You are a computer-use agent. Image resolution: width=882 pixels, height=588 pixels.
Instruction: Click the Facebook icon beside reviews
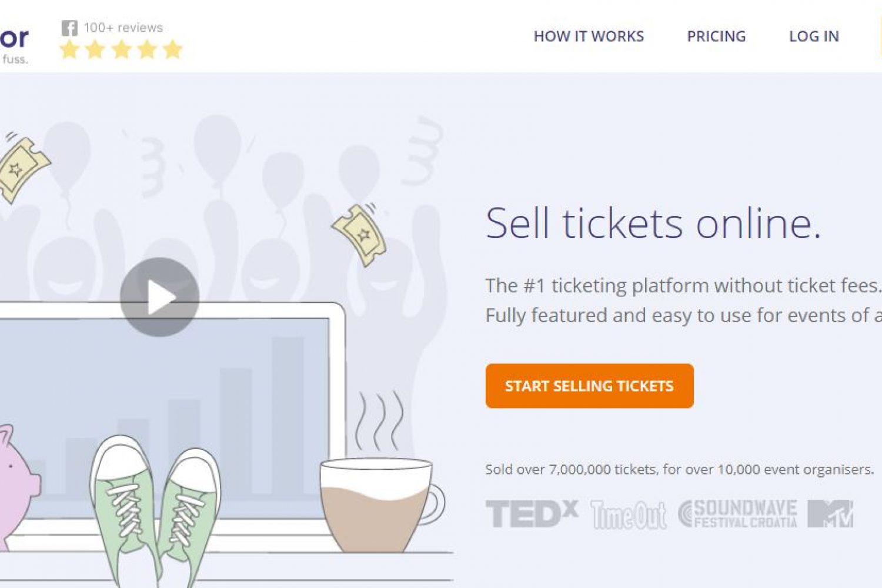coord(69,28)
